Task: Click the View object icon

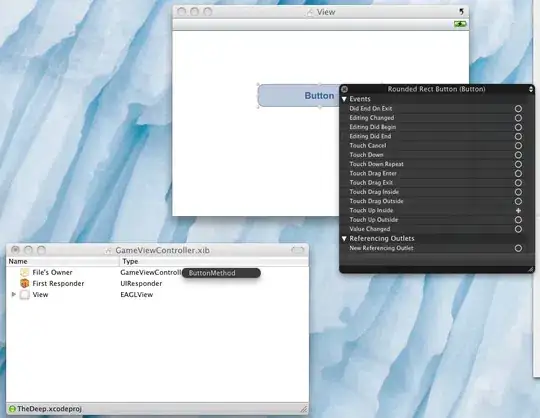Action: tap(24, 295)
